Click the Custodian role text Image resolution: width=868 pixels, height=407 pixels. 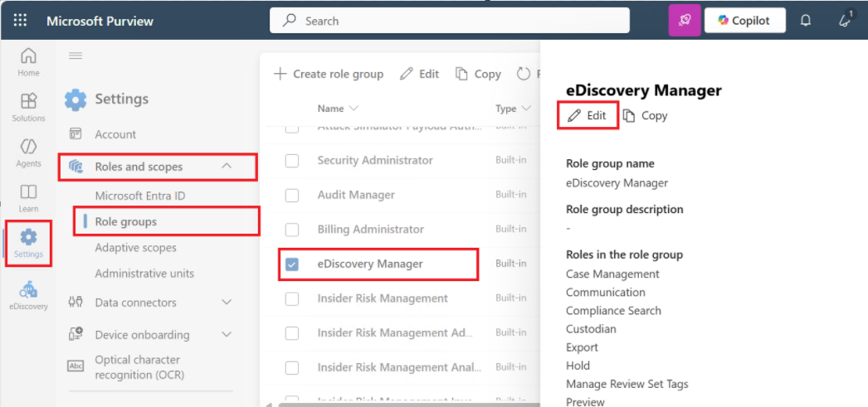click(x=591, y=328)
